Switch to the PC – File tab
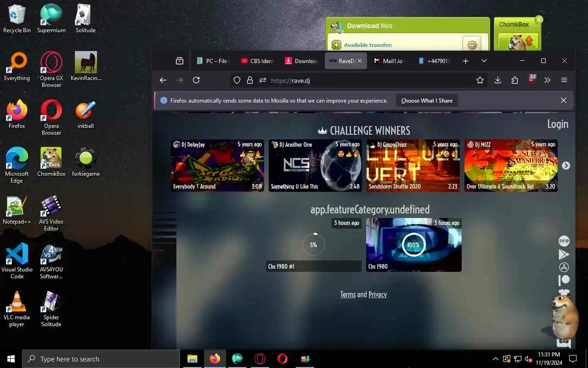This screenshot has width=588, height=368. point(212,61)
